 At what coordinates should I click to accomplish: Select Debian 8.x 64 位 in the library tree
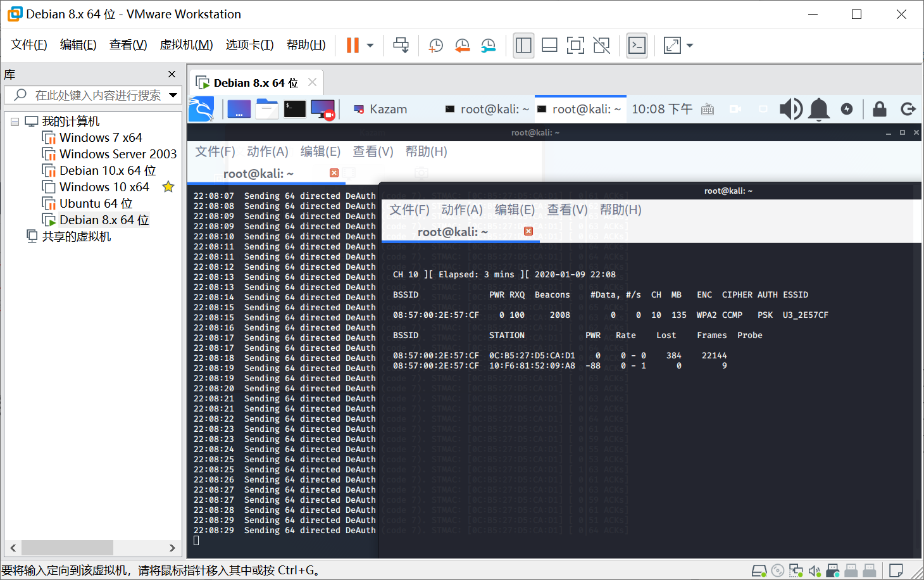click(104, 220)
